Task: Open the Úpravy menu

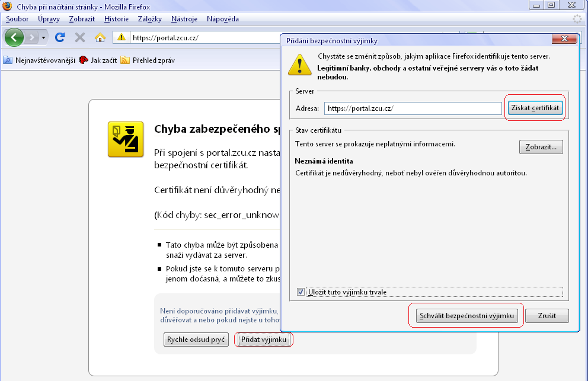Action: coord(49,19)
